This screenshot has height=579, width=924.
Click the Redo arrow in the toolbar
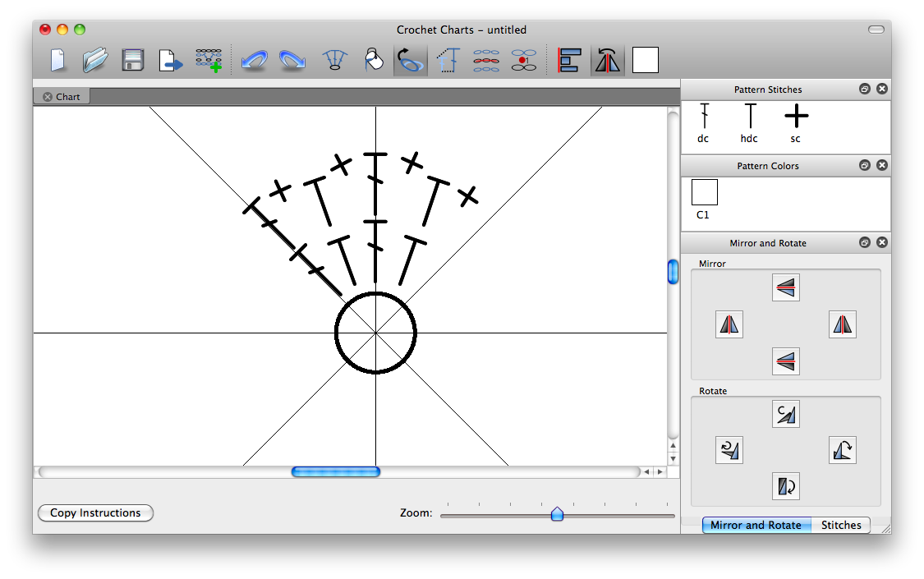pyautogui.click(x=292, y=60)
